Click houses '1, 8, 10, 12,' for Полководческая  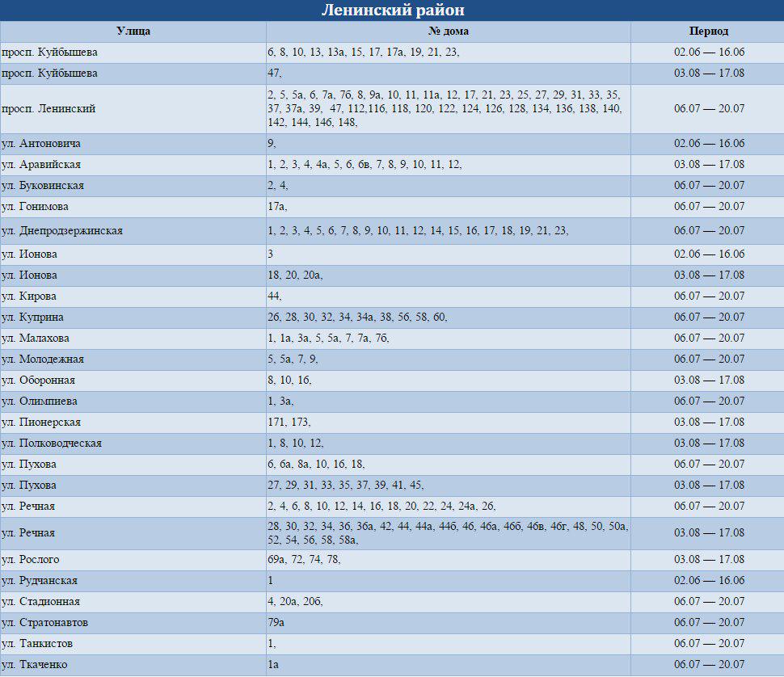coord(296,443)
